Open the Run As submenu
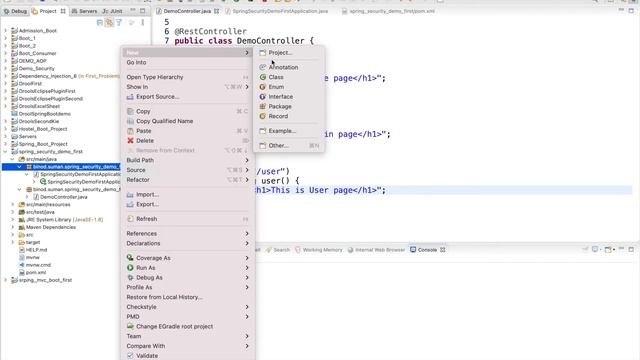The width and height of the screenshot is (640, 360). tap(188, 268)
